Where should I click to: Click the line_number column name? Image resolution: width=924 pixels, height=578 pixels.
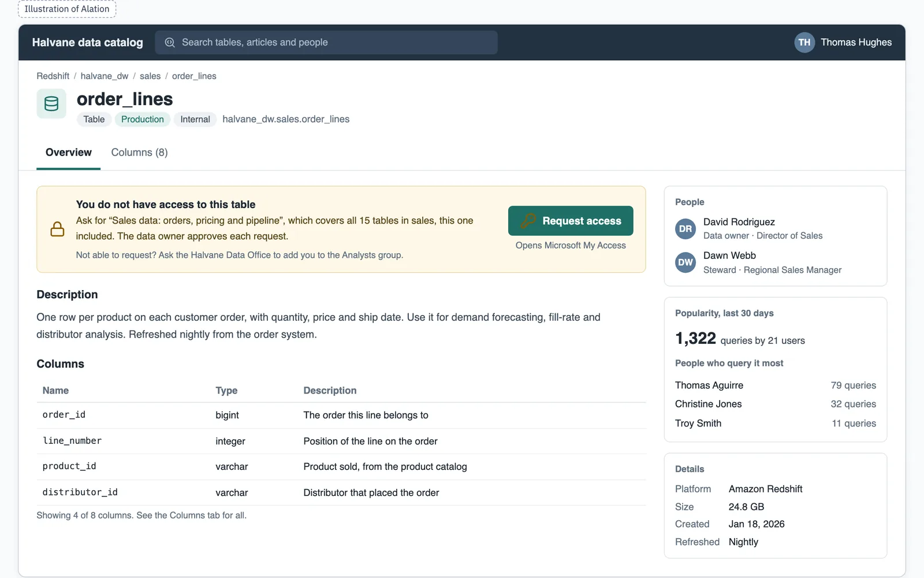pyautogui.click(x=72, y=441)
